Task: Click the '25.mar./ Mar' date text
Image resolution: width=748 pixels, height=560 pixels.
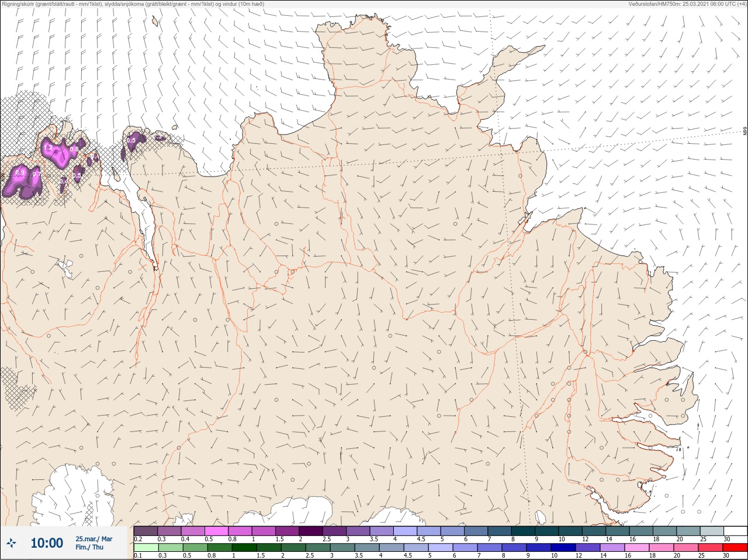Action: coord(94,539)
